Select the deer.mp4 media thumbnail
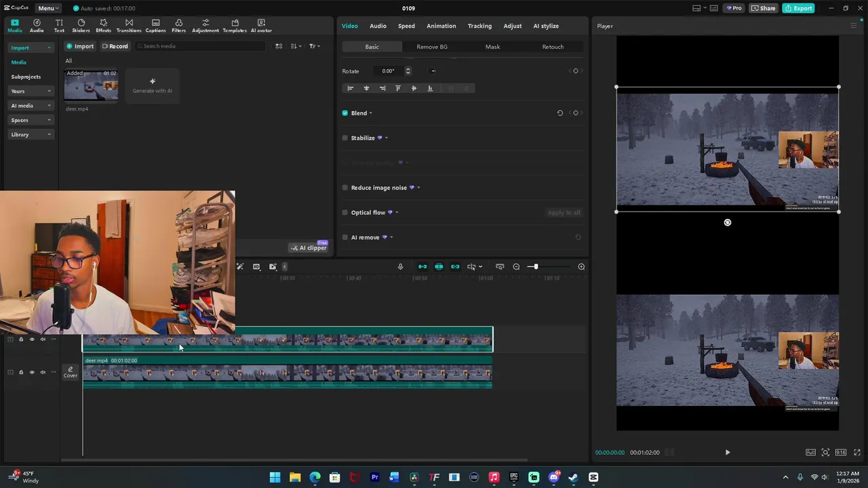Image resolution: width=868 pixels, height=488 pixels. coord(91,86)
